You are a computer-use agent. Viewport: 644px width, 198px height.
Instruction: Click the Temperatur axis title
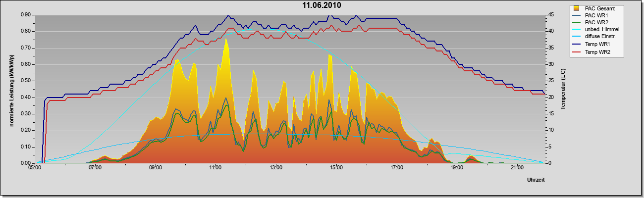pyautogui.click(x=562, y=89)
